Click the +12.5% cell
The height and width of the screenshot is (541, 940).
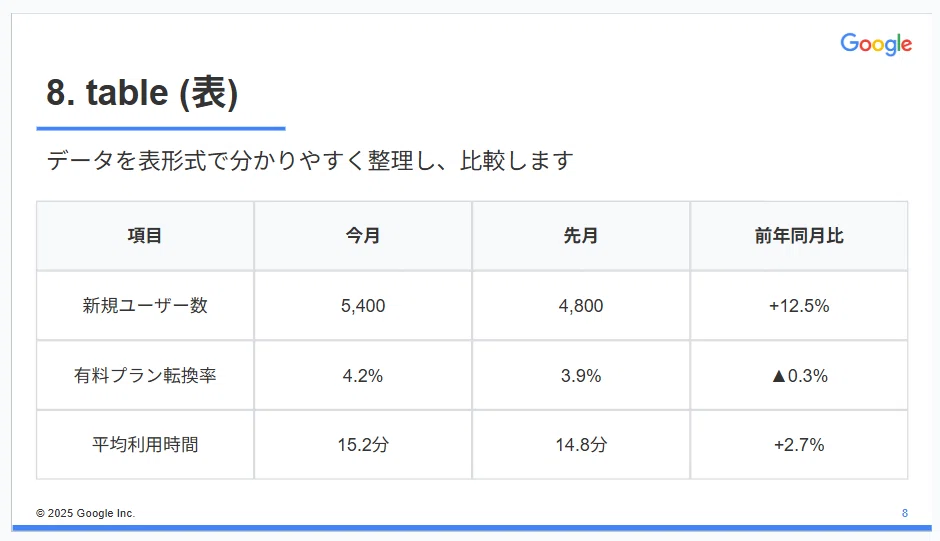[x=799, y=306]
